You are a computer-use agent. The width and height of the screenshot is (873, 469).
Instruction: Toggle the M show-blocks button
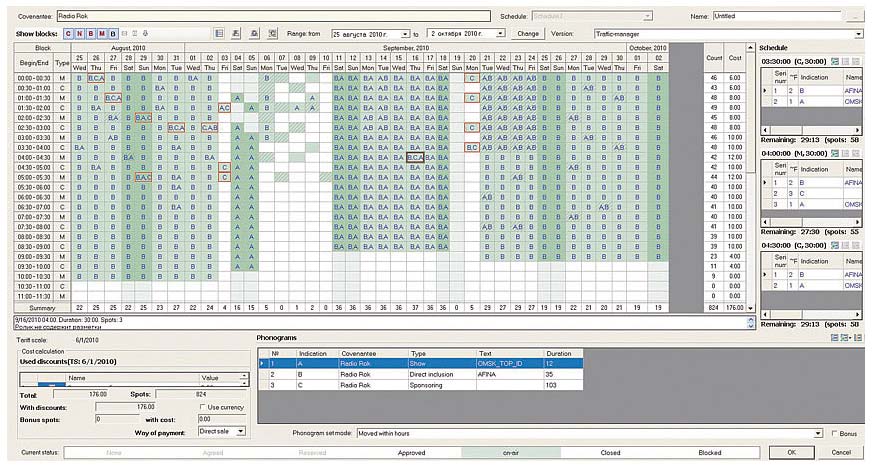point(102,34)
